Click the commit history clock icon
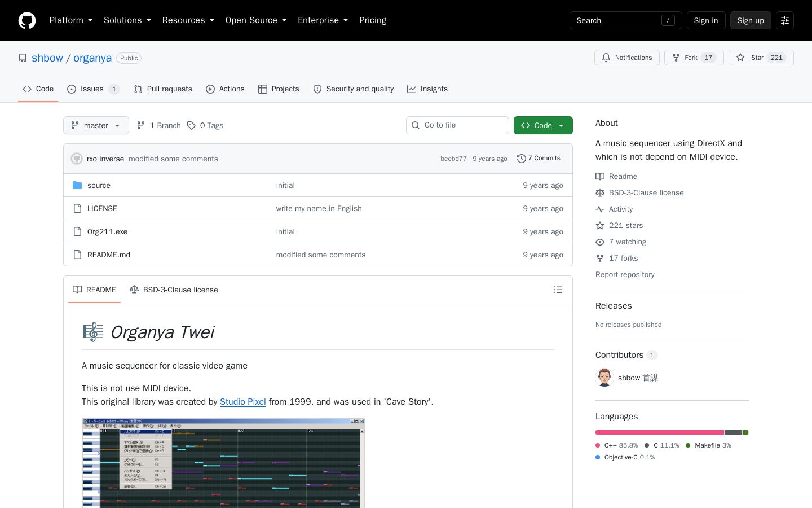Screen dimensions: 812x508 point(522,159)
